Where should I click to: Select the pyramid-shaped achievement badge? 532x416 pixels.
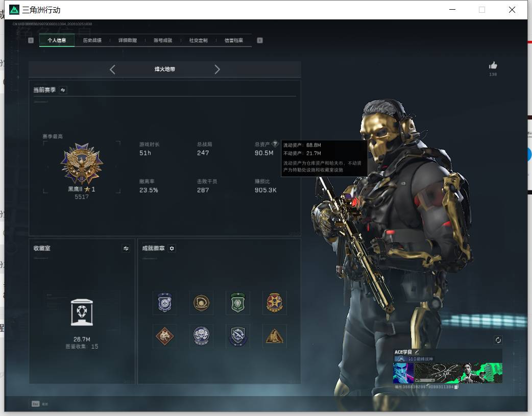[x=275, y=336]
